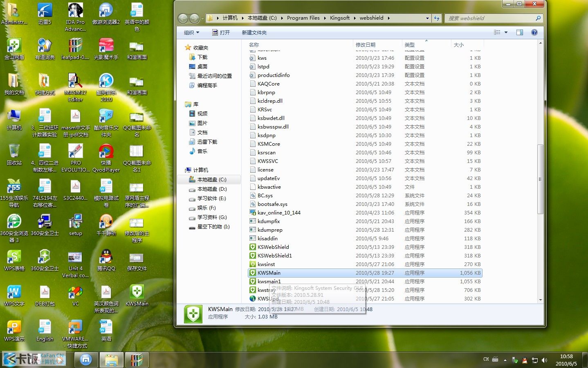Open IDA Pro Advanced desktop icon
This screenshot has width=588, height=368.
tap(75, 17)
